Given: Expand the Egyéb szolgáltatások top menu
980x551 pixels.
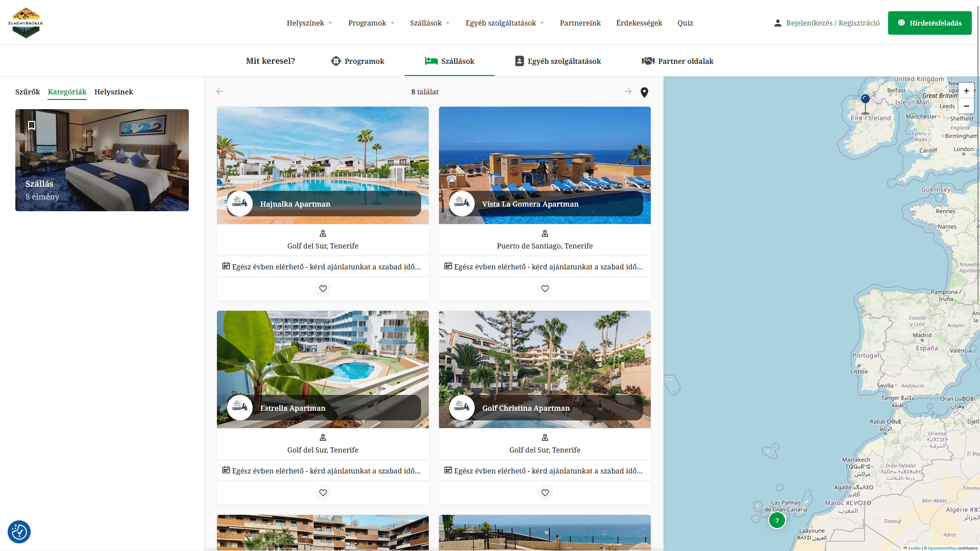Looking at the screenshot, I should pos(505,23).
